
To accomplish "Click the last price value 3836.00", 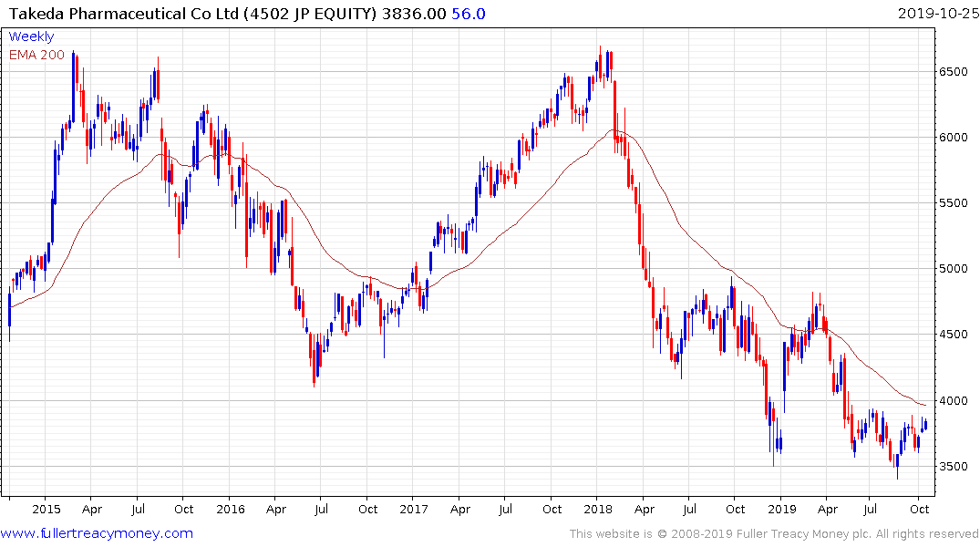I will (414, 14).
